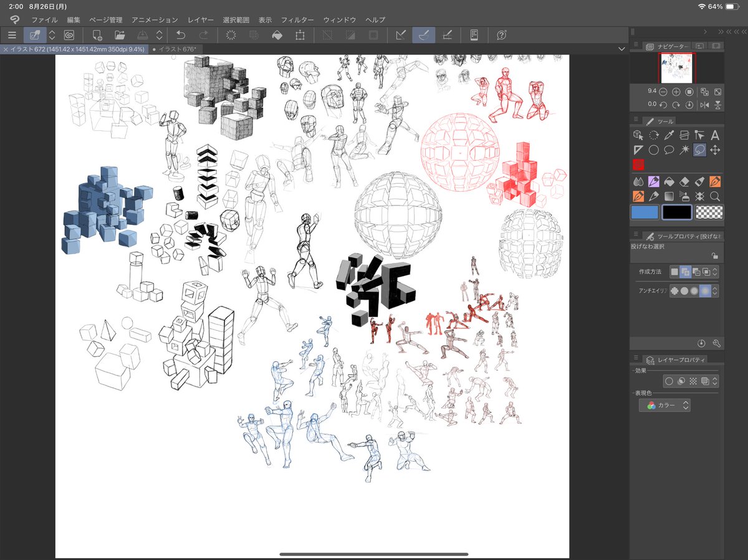Reset tool properties to initial settings

point(702,343)
